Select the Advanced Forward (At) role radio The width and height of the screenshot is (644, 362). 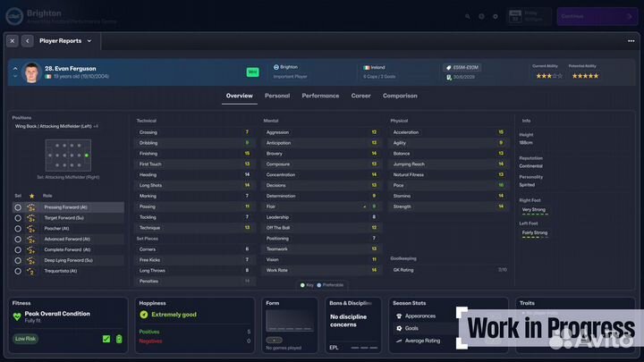(x=18, y=240)
